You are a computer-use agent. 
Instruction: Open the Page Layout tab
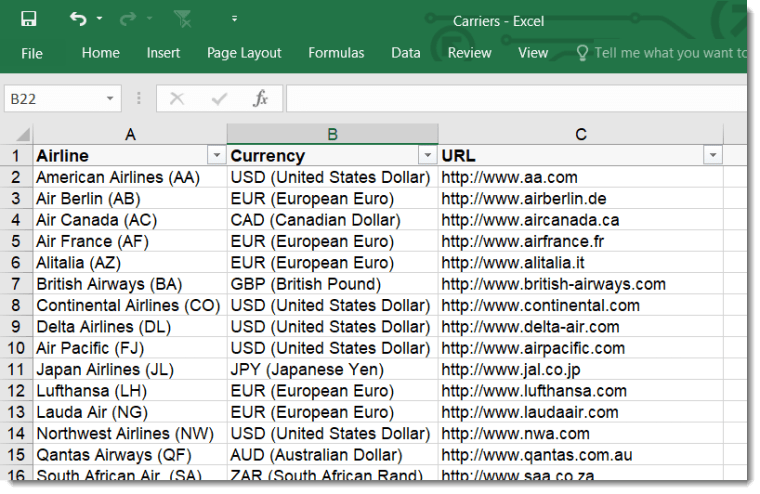[244, 53]
